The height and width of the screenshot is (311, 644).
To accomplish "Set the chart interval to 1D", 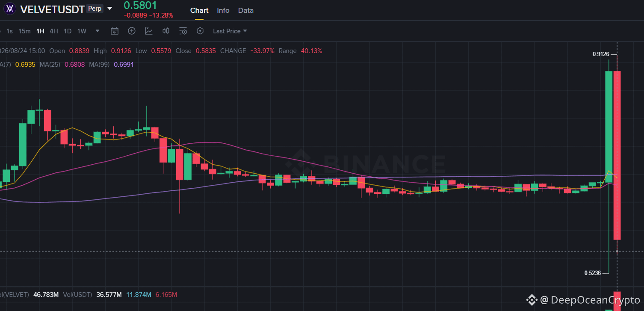I will click(68, 31).
